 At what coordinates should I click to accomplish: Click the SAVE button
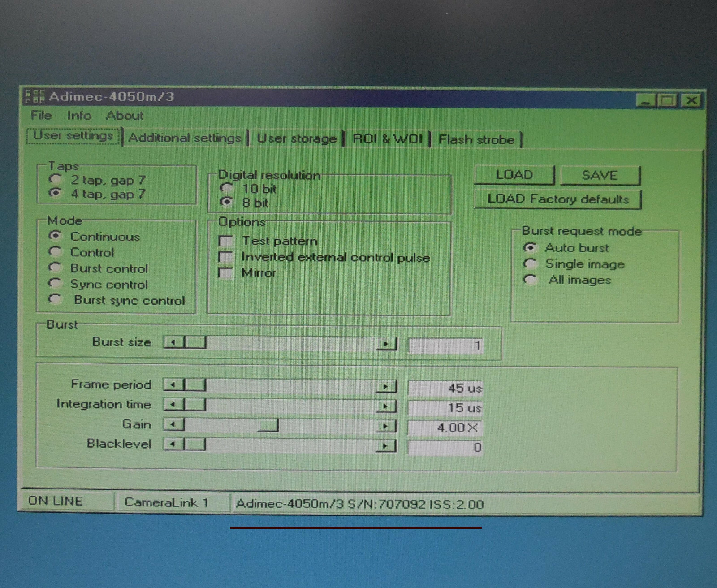tap(600, 175)
